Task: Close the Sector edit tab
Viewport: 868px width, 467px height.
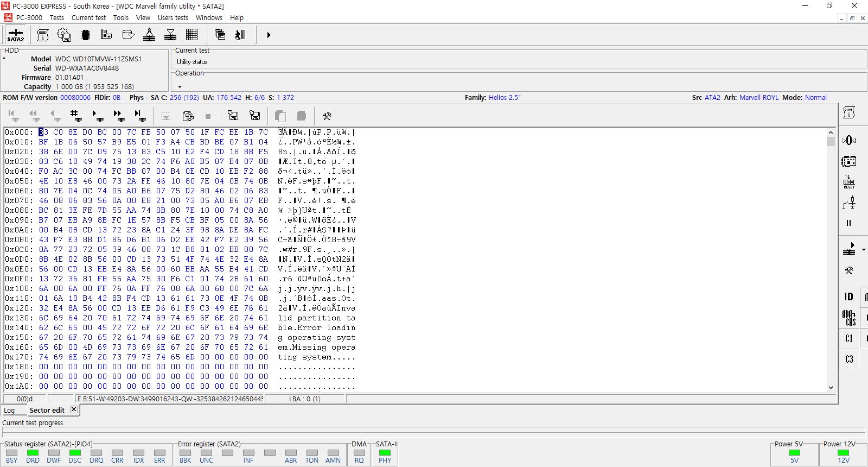Action: tap(74, 410)
